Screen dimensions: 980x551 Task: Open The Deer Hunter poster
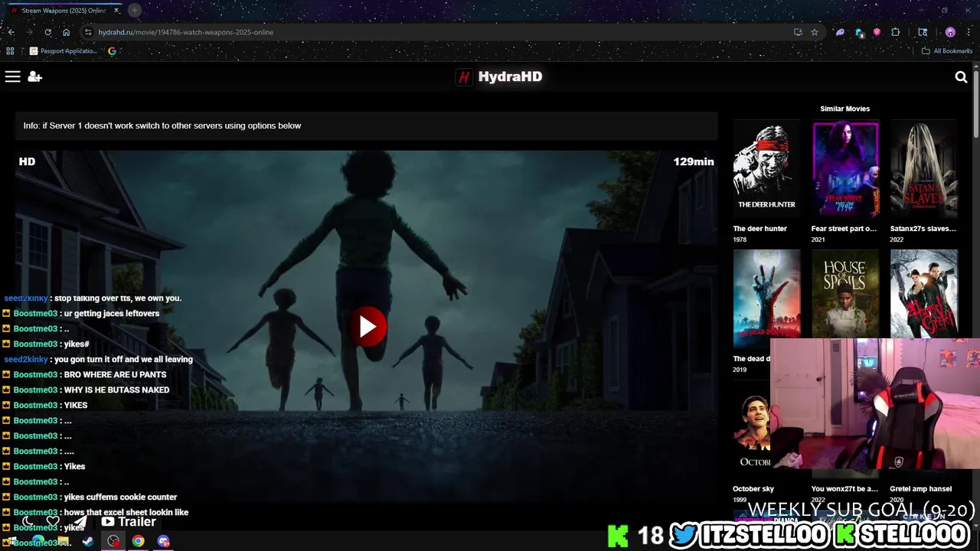766,169
